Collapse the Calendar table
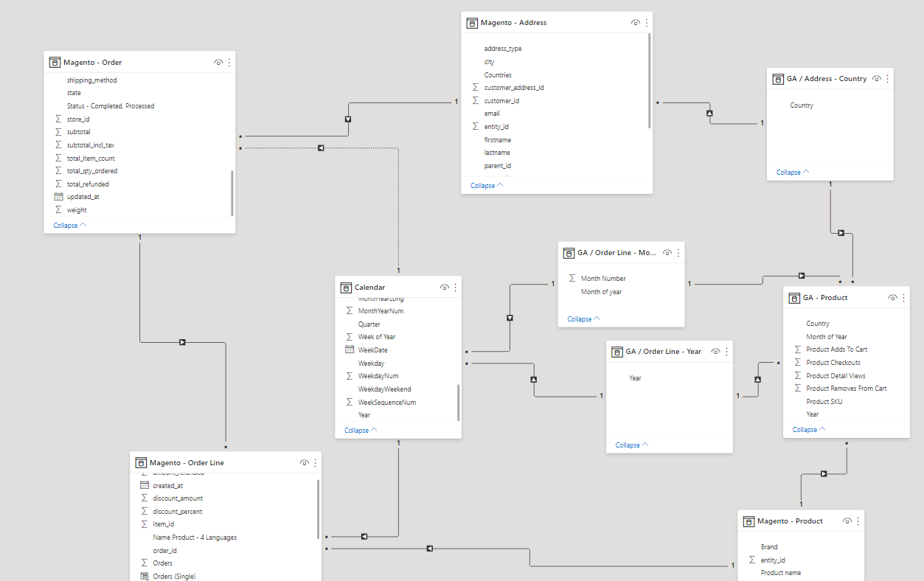 pos(361,430)
